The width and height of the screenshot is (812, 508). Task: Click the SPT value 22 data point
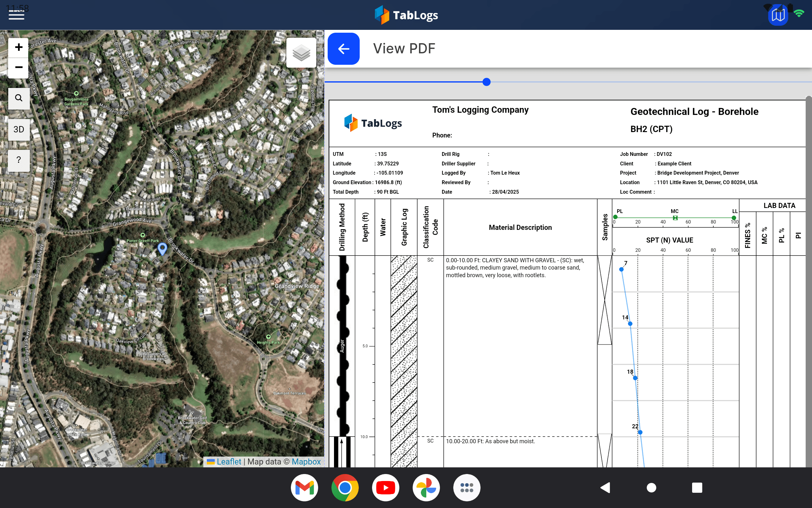pos(640,432)
